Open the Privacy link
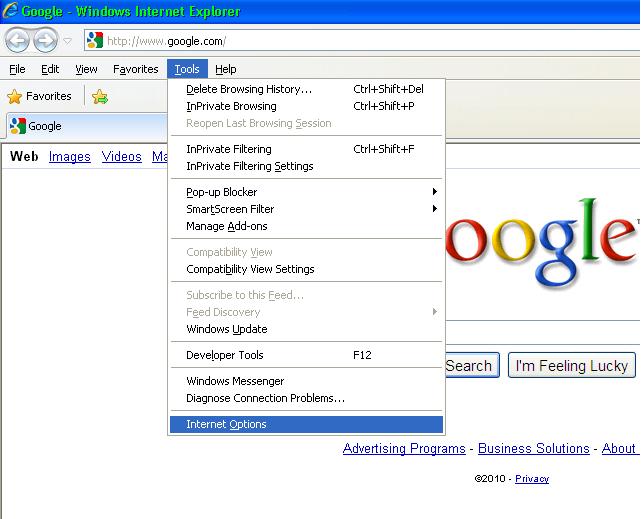Screen dimensions: 641x519 (532, 479)
